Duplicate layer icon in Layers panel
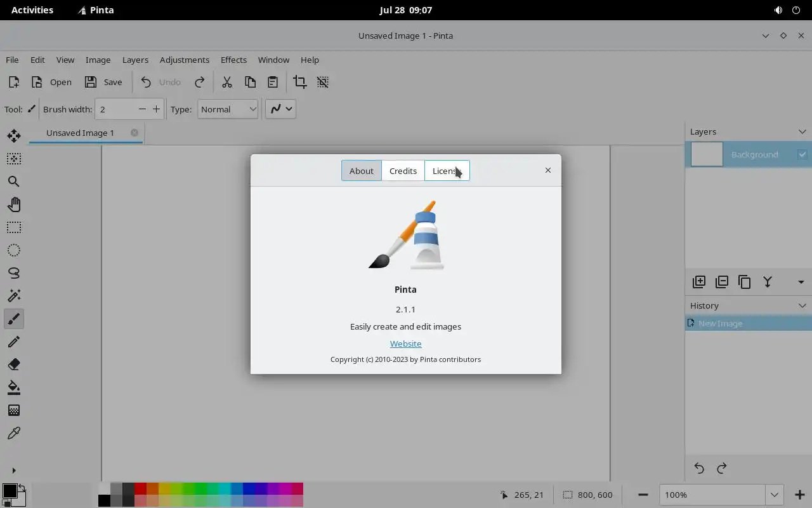812x508 pixels. pos(745,282)
